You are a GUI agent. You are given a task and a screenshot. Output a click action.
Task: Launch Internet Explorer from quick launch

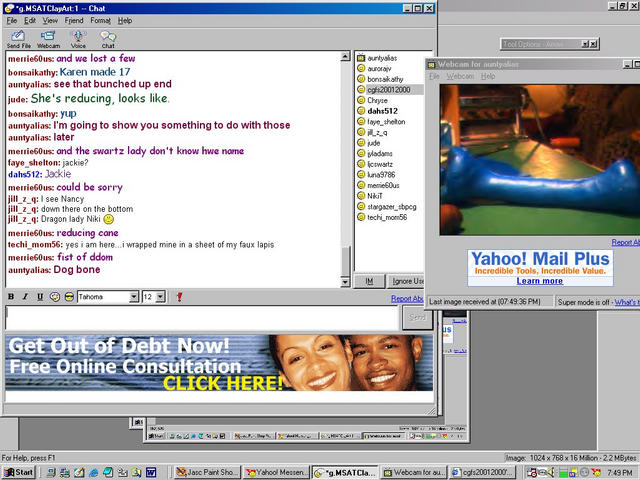[93, 473]
